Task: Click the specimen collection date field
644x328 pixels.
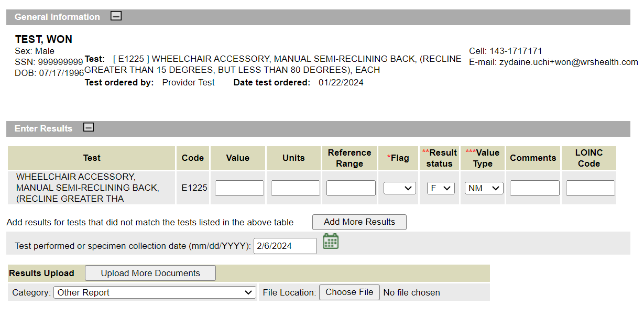Action: [285, 246]
